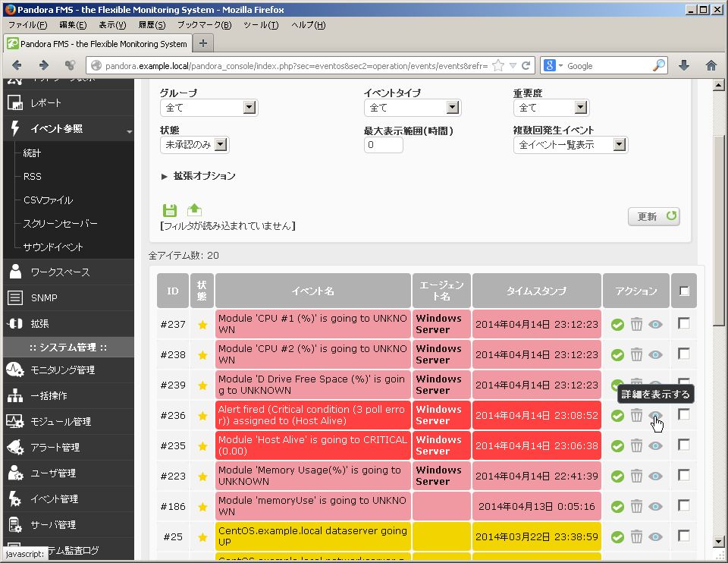The height and width of the screenshot is (563, 728).
Task: Validate event #238 with green check icon
Action: 617,355
